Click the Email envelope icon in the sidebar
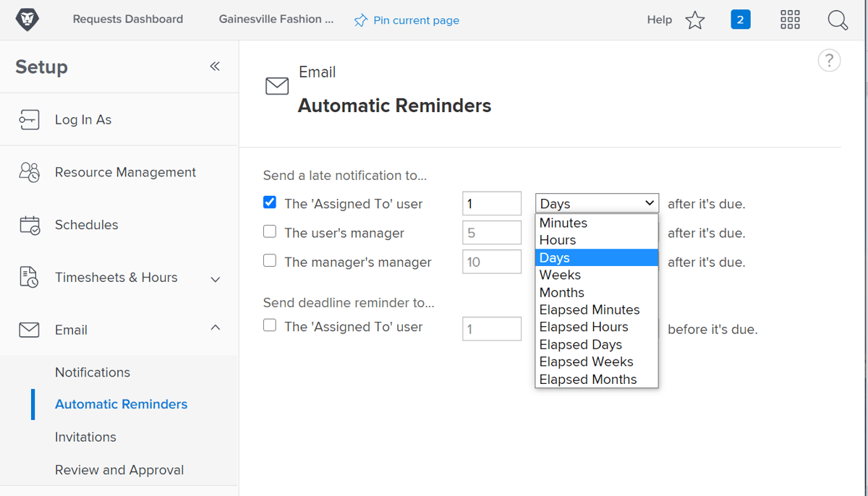Viewport: 868px width, 496px height. click(29, 330)
